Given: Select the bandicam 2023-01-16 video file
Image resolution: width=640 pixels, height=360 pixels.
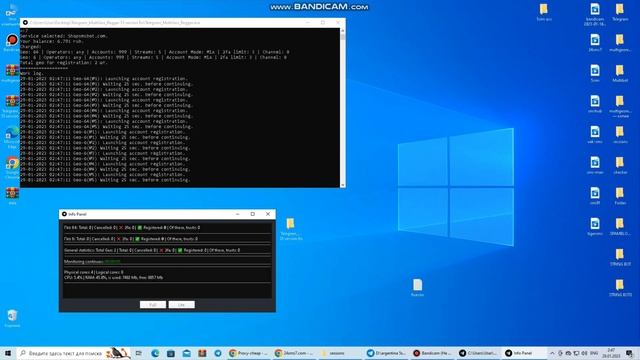Looking at the screenshot, I should click(x=595, y=13).
